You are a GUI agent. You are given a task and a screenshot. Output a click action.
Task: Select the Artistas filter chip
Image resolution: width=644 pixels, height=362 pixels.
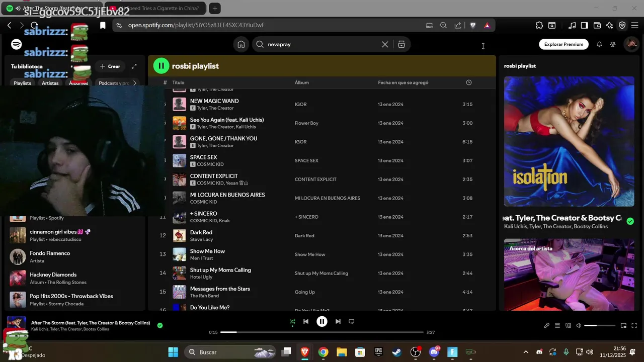pos(50,83)
